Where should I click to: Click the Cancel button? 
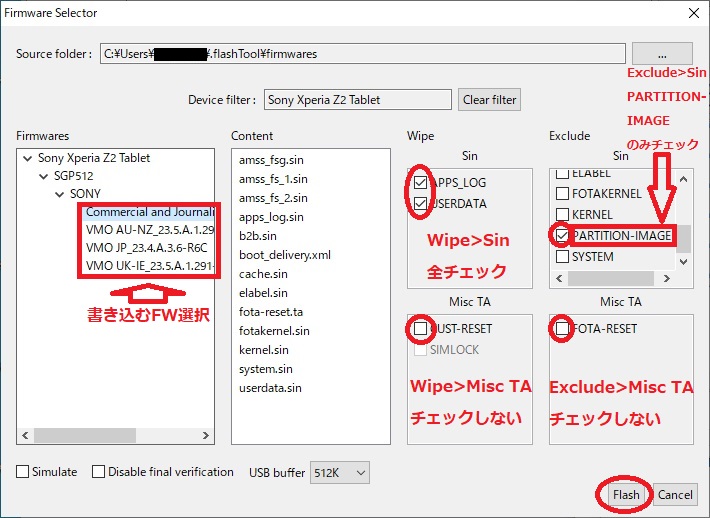pos(675,494)
